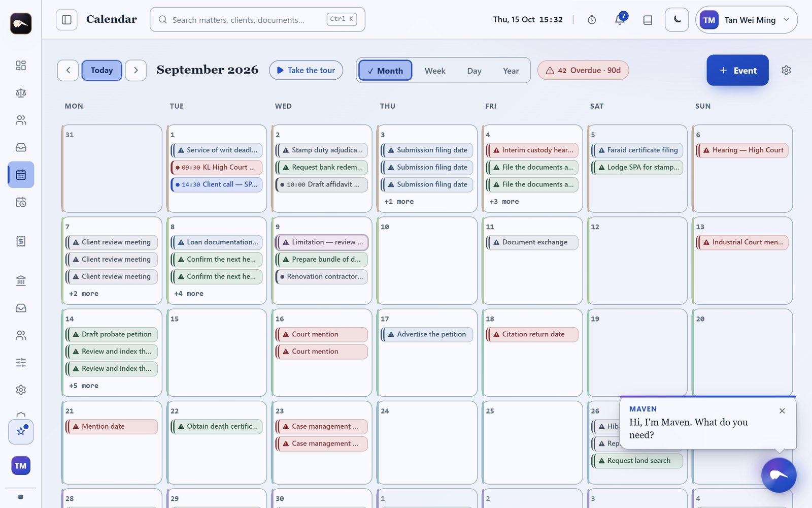Screen dimensions: 812x508
Task: Start the Take the tour button
Action: pyautogui.click(x=306, y=71)
